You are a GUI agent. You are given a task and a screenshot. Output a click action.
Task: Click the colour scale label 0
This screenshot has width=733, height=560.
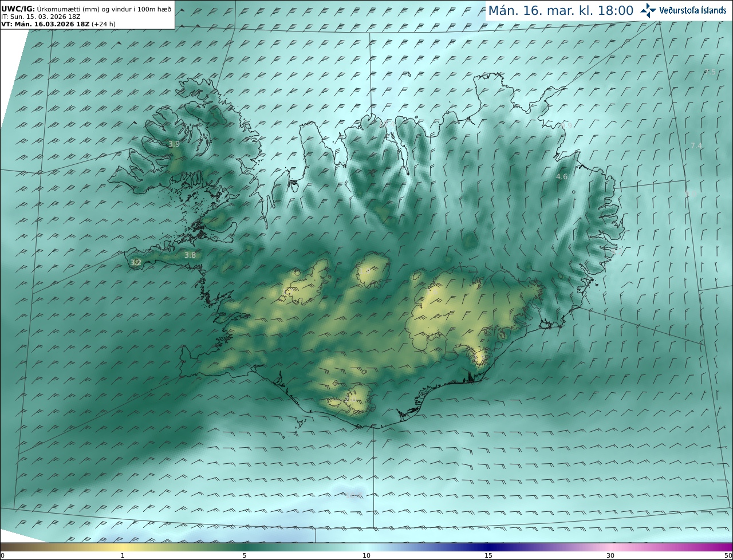(2, 555)
